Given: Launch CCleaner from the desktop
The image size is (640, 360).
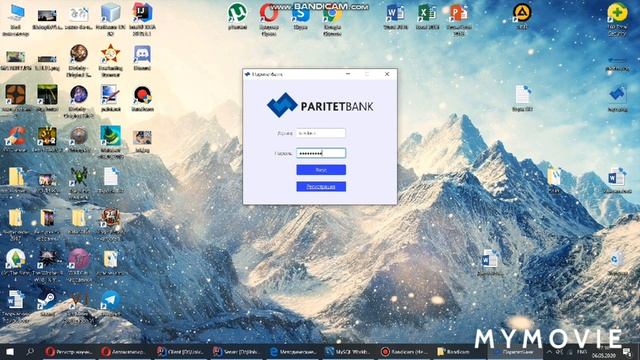Looking at the screenshot, I should [16, 139].
